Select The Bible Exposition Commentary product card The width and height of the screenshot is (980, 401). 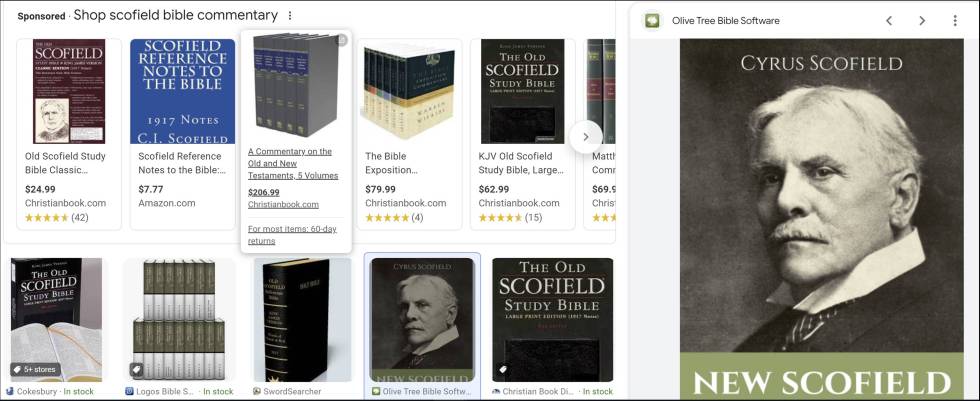(x=409, y=134)
